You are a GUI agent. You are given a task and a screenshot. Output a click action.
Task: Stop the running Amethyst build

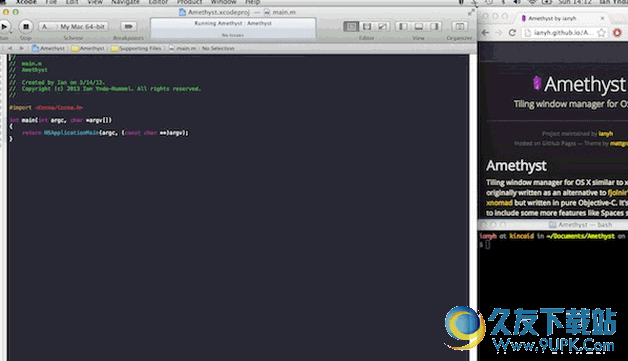pos(26,27)
